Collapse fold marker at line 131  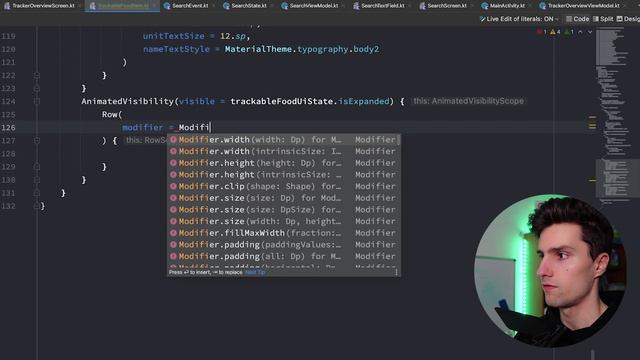point(37,193)
